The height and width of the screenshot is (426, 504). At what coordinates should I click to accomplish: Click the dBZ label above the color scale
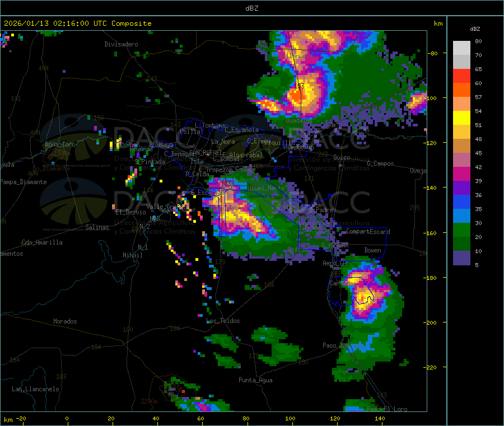coord(475,29)
